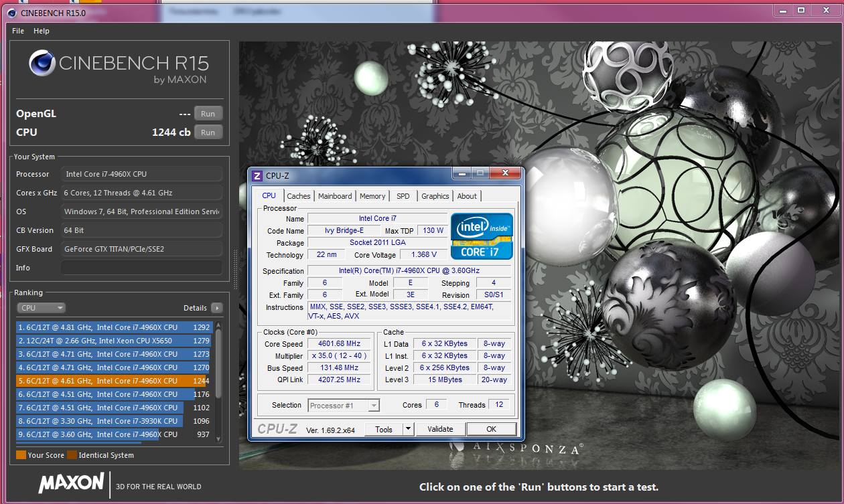The height and width of the screenshot is (504, 844).
Task: Click the OK button in CPU-Z
Action: (x=491, y=429)
